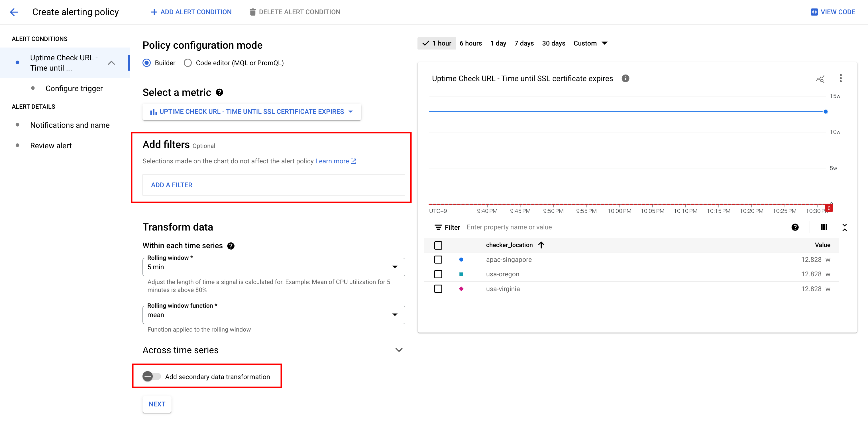Open the Rolling window function dropdown

pyautogui.click(x=273, y=315)
